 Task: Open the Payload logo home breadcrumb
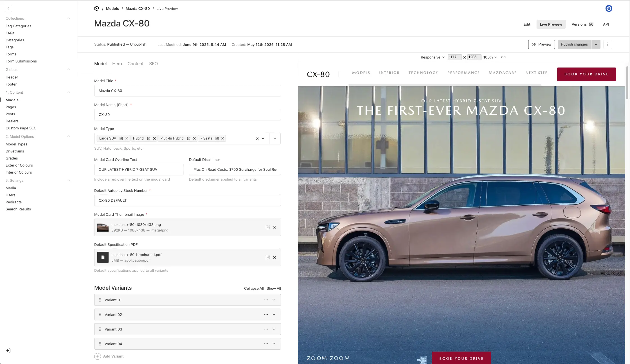(96, 8)
